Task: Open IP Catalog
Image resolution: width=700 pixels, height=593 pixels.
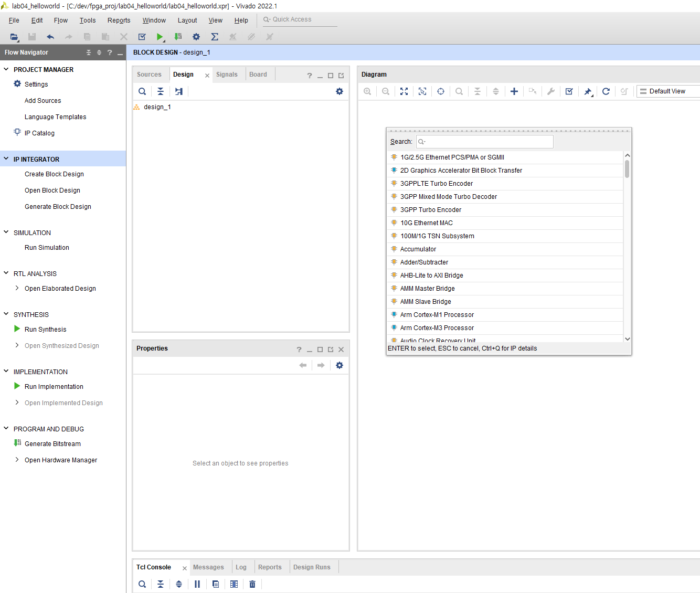Action: [x=39, y=133]
